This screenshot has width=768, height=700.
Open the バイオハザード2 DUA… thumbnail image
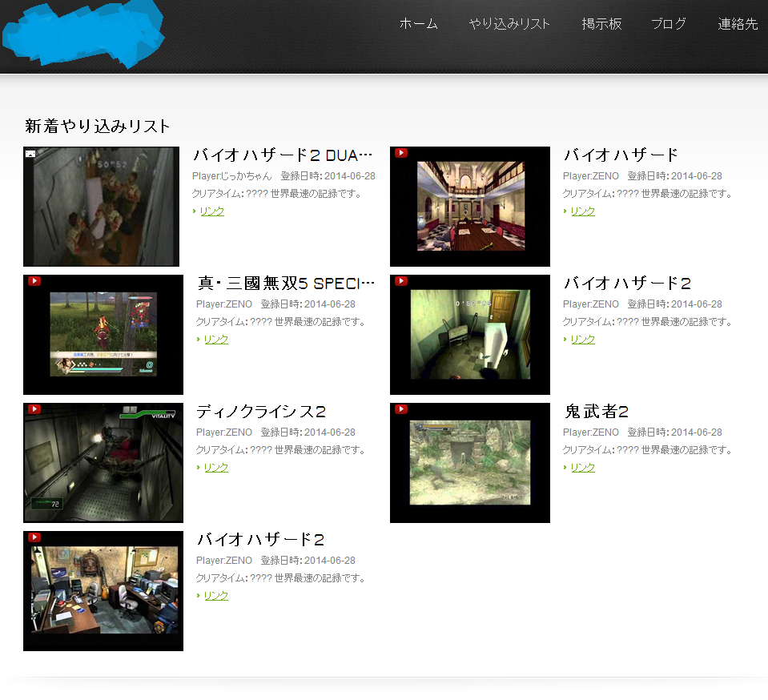102,206
